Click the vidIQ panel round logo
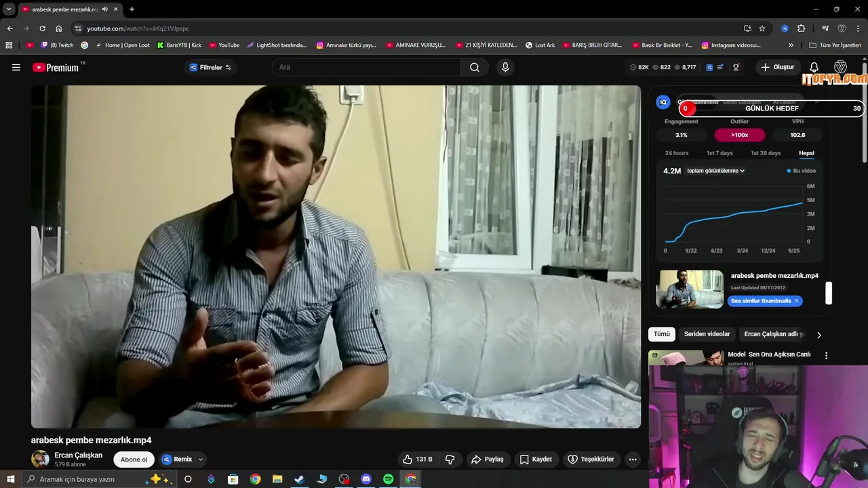Screen dimensions: 868x488 tap(663, 102)
